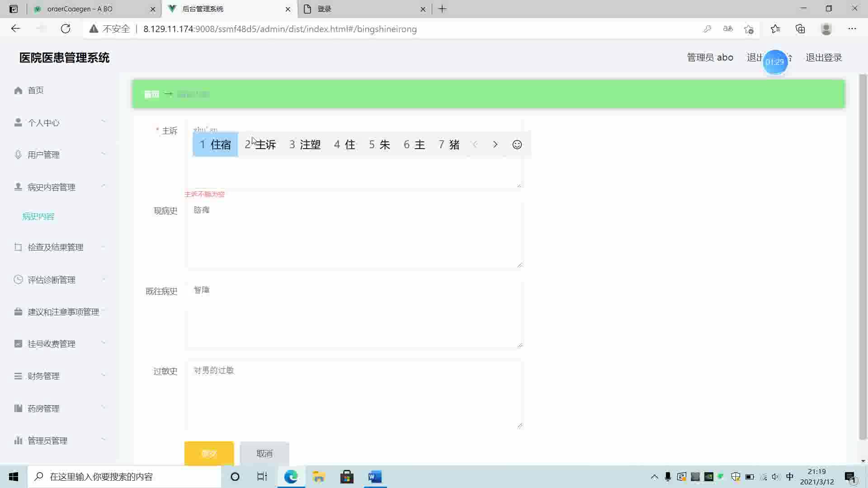The image size is (868, 488).
Task: Open the system volume icon
Action: point(776,477)
